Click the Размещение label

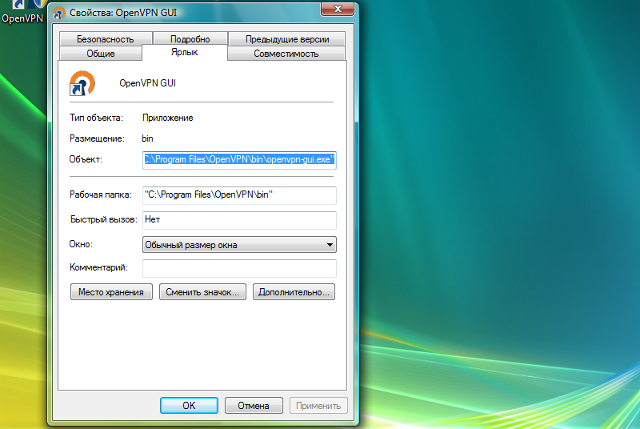[97, 139]
